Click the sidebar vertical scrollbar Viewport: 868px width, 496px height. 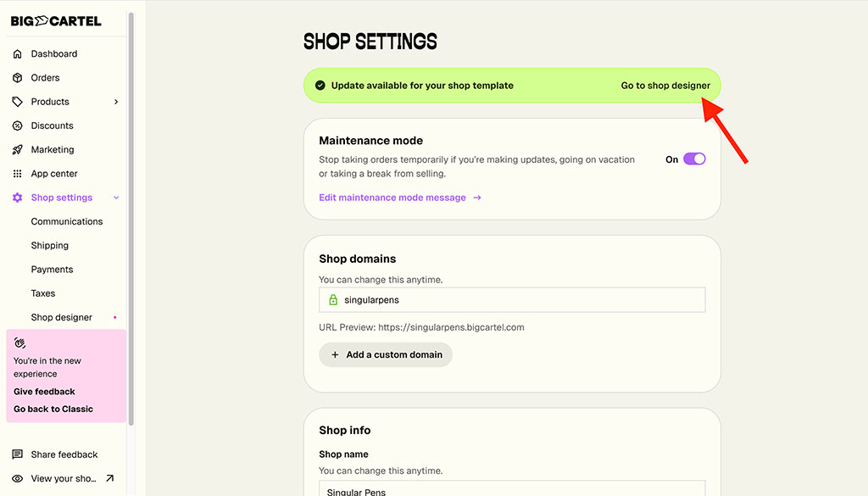coord(131,219)
